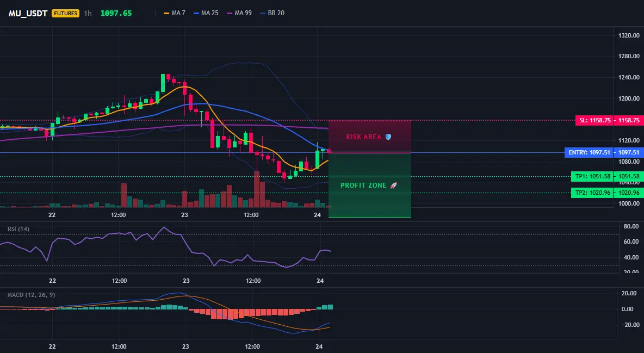Select the 1h timeframe label
Viewport: 644px width, 353px height.
[x=88, y=13]
